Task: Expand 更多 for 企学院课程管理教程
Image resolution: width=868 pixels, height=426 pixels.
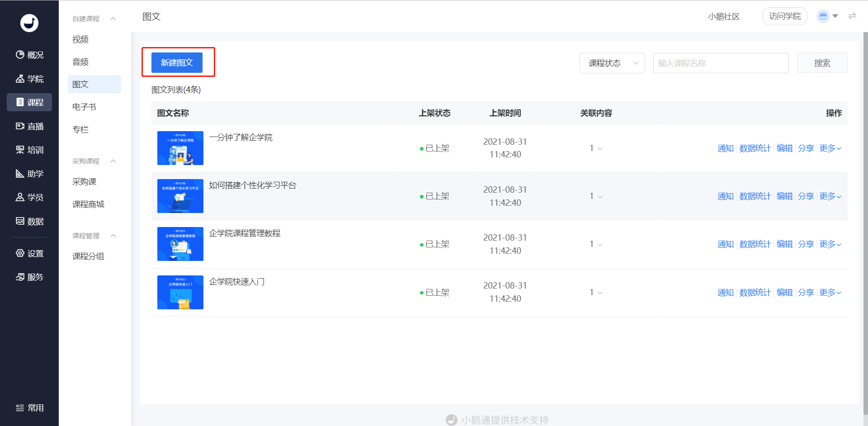Action: coord(830,244)
